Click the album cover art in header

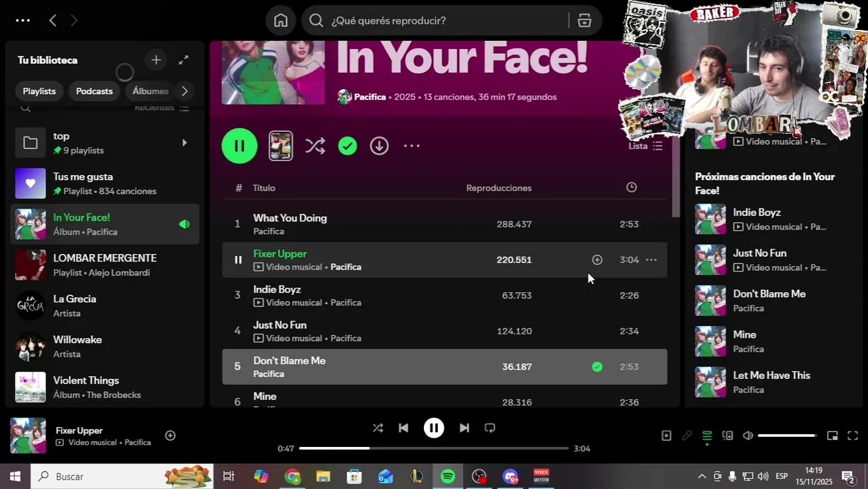coord(273,72)
